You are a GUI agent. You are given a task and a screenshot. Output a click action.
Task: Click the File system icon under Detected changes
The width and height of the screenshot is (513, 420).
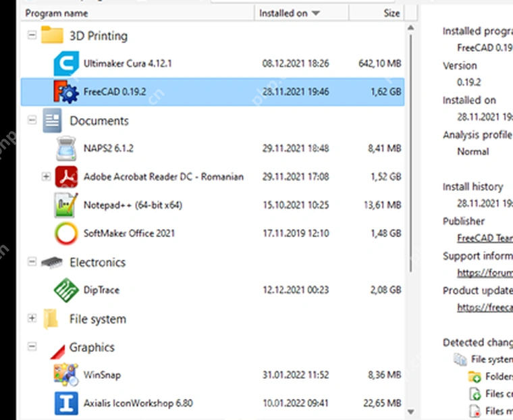[460, 359]
